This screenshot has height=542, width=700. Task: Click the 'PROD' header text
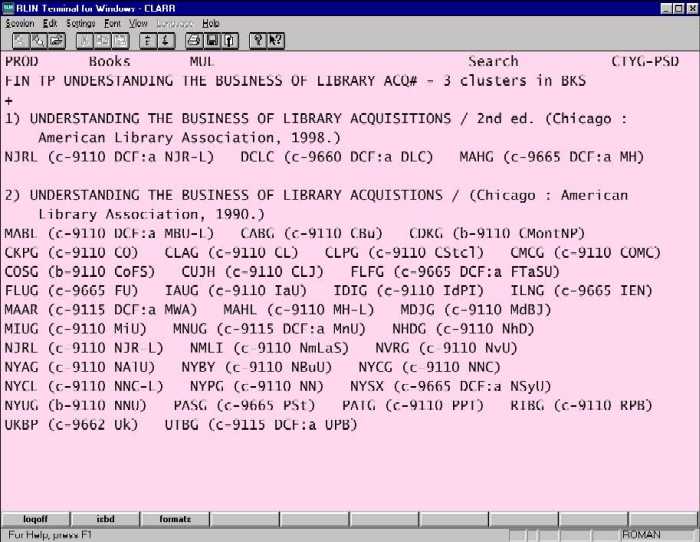(21, 61)
